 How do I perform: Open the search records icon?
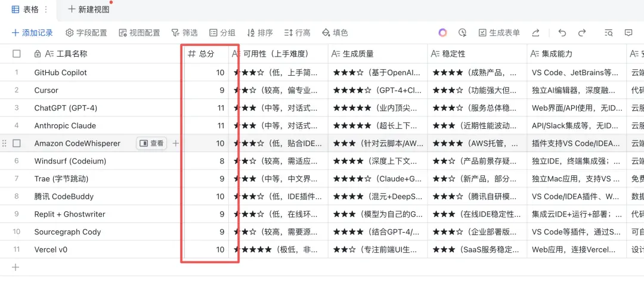tap(608, 33)
